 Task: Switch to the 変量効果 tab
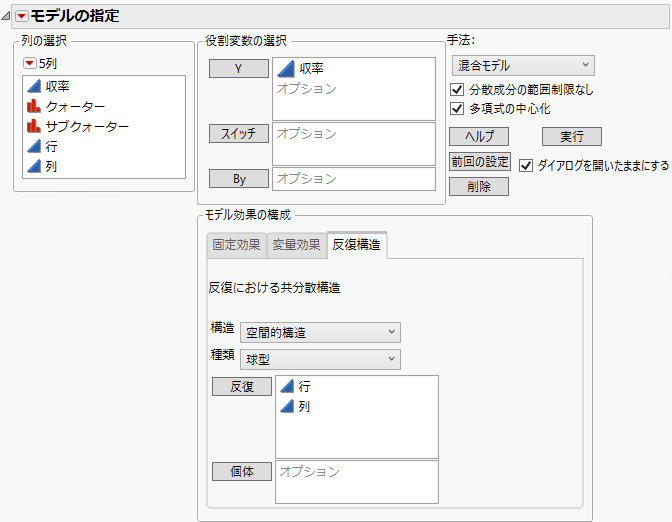[x=297, y=245]
